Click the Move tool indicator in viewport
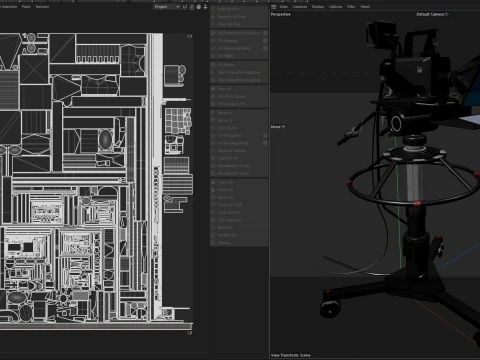This screenshot has width=480, height=360. [278, 127]
